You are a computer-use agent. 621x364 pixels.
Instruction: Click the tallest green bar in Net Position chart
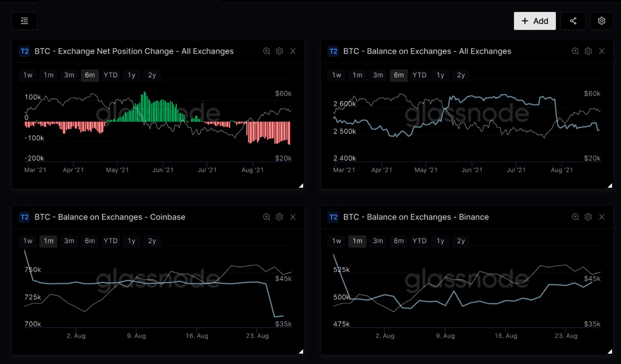pos(145,107)
